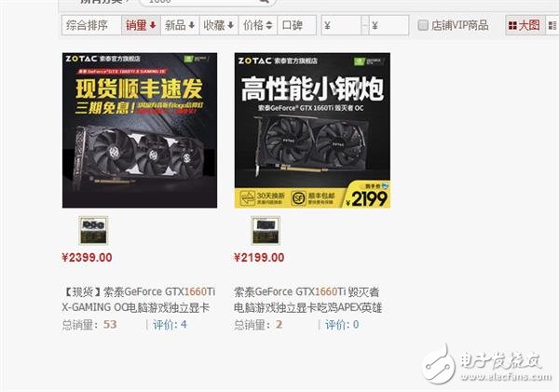The height and width of the screenshot is (392, 559).
Task: Click the search magnifier icon
Action: (x=264, y=2)
